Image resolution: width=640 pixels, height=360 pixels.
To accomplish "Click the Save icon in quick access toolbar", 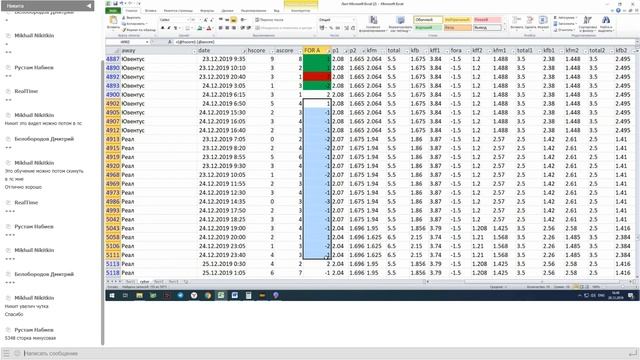I will 115,3.
